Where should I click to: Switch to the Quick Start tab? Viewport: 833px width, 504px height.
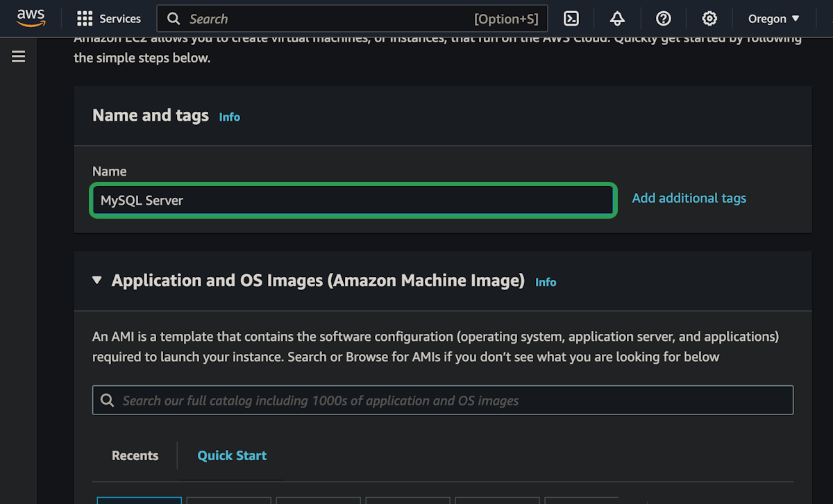(x=232, y=455)
